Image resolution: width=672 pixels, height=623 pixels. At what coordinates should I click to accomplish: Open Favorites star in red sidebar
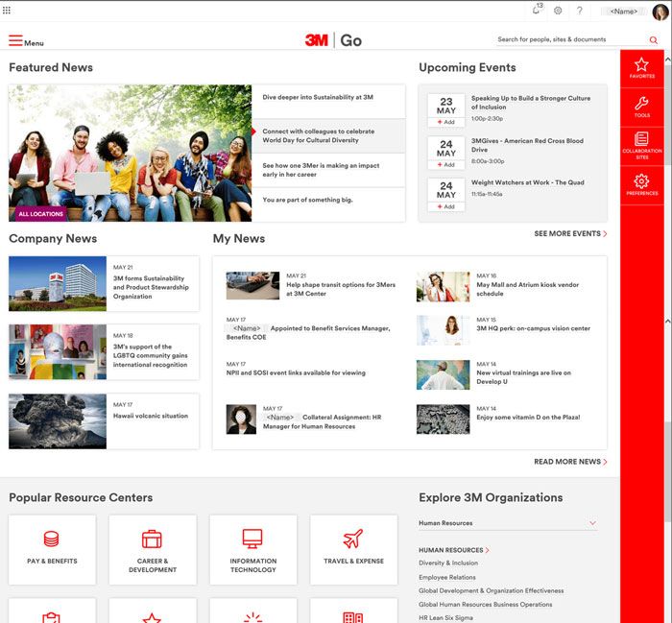[641, 68]
